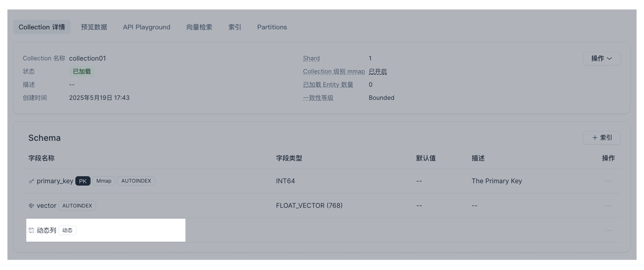Click the PK badge on primary_key
The image size is (644, 270).
[x=83, y=181]
